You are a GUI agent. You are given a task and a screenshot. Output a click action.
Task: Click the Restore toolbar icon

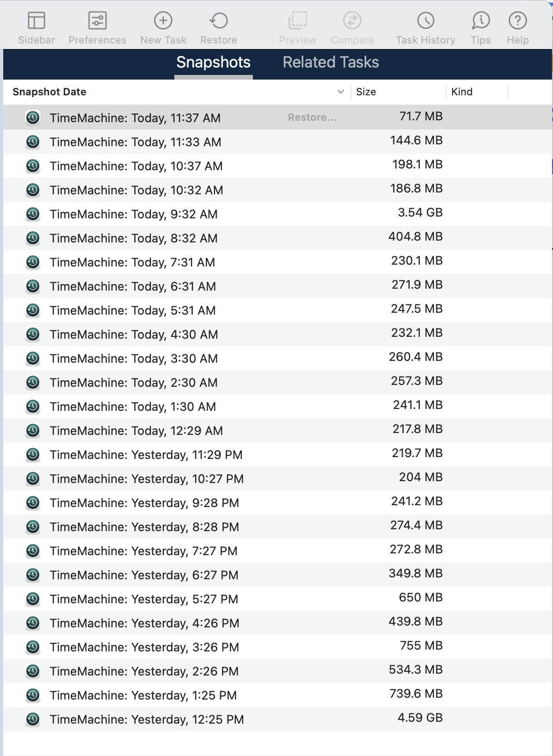tap(219, 21)
